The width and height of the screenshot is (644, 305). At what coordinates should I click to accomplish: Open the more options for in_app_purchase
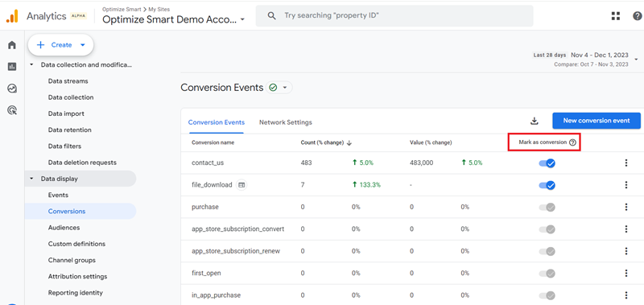tap(626, 295)
